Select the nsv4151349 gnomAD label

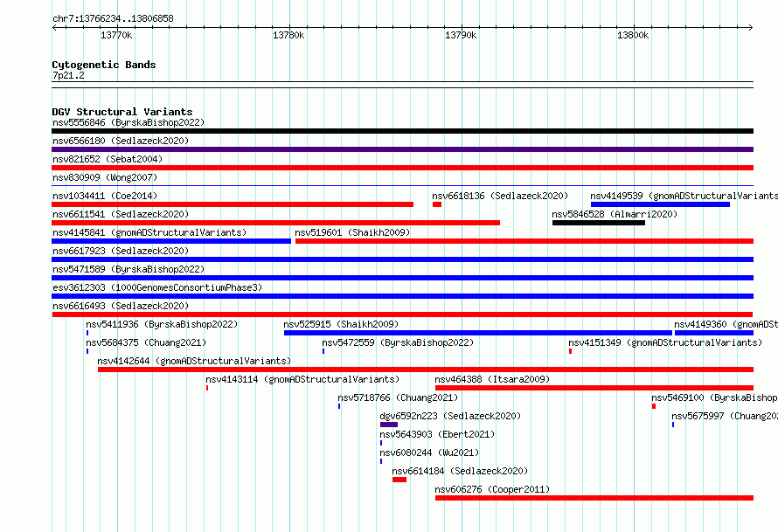point(665,342)
